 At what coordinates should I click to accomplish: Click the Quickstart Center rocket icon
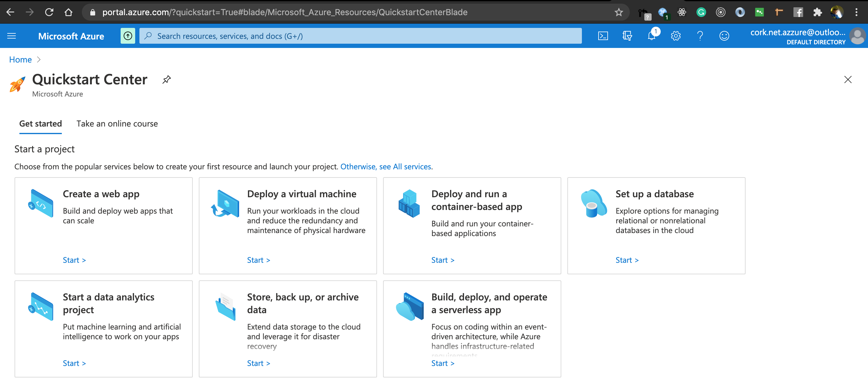18,84
